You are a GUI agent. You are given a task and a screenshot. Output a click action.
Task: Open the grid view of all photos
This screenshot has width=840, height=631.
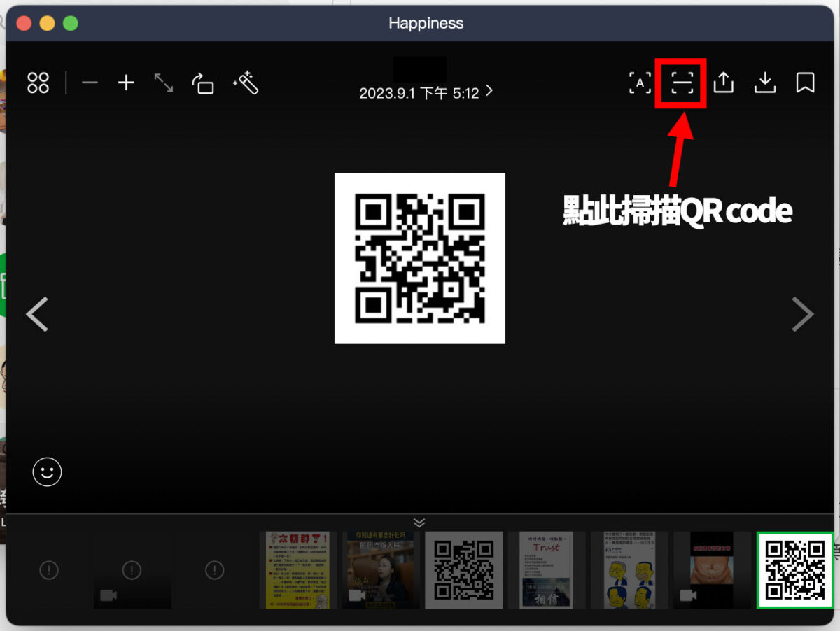point(38,83)
